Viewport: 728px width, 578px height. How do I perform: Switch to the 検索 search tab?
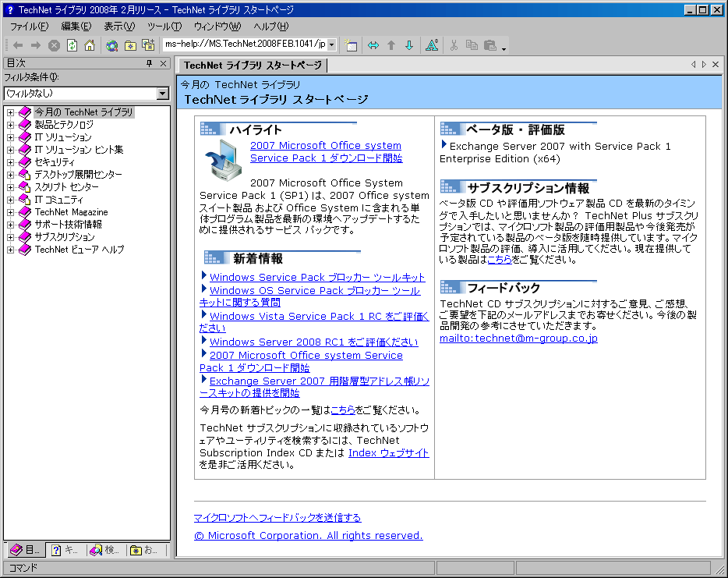coord(104,550)
